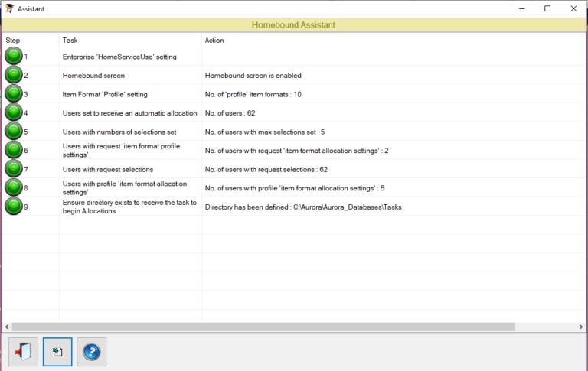
Task: Click the green status light for step 8
Action: tap(14, 187)
